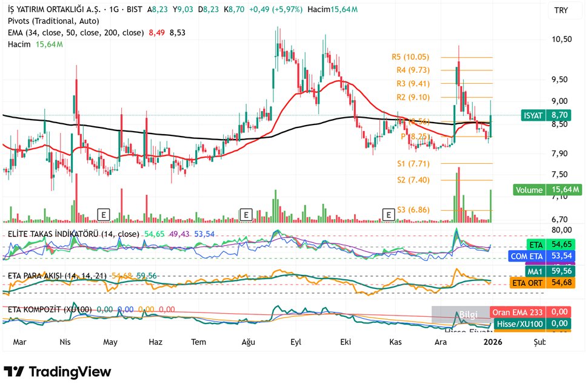Click the Ara label on time axis
This screenshot has width=588, height=383.
tap(441, 342)
